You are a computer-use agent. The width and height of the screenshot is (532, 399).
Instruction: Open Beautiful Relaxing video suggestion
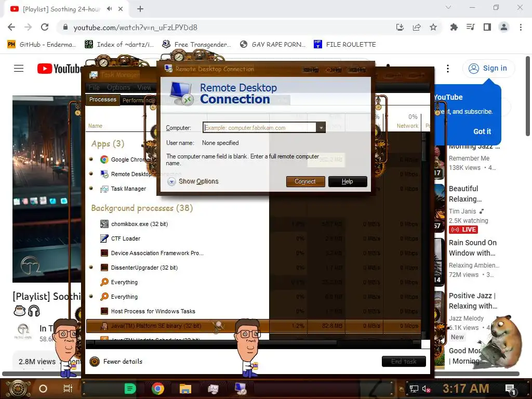(464, 194)
